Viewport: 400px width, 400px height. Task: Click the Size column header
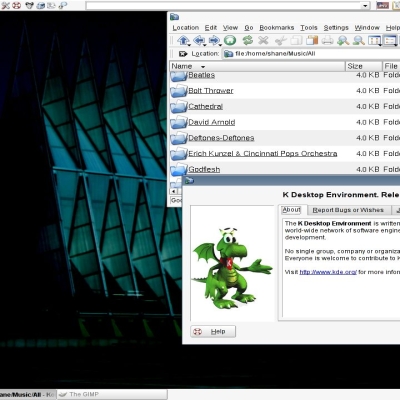click(x=364, y=66)
